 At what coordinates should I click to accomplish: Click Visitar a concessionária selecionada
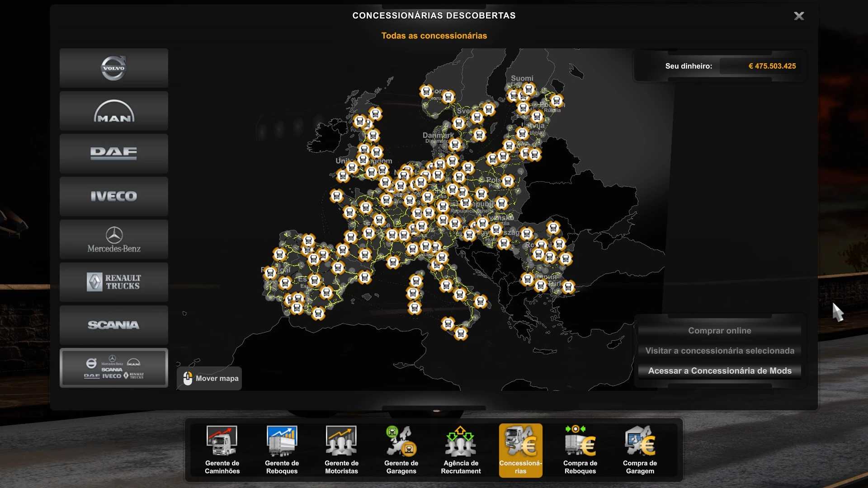point(719,351)
